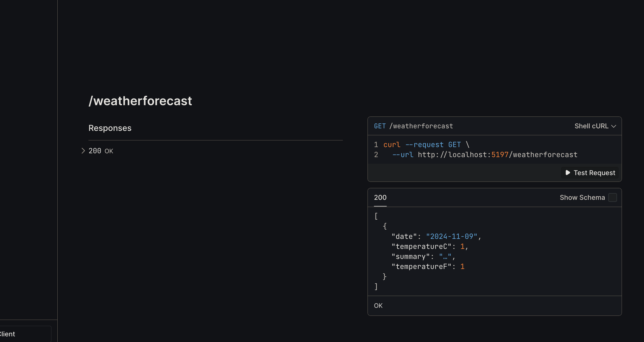Click the curl --request GET code line
Screen dimensions: 644x342
pos(426,145)
